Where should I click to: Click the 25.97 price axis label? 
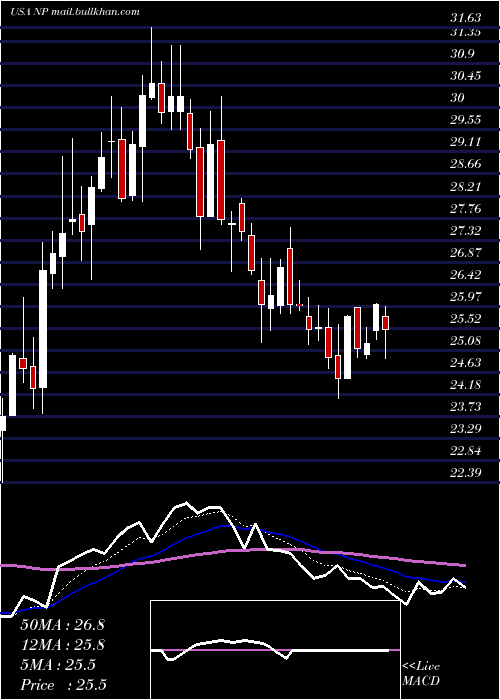click(x=466, y=297)
